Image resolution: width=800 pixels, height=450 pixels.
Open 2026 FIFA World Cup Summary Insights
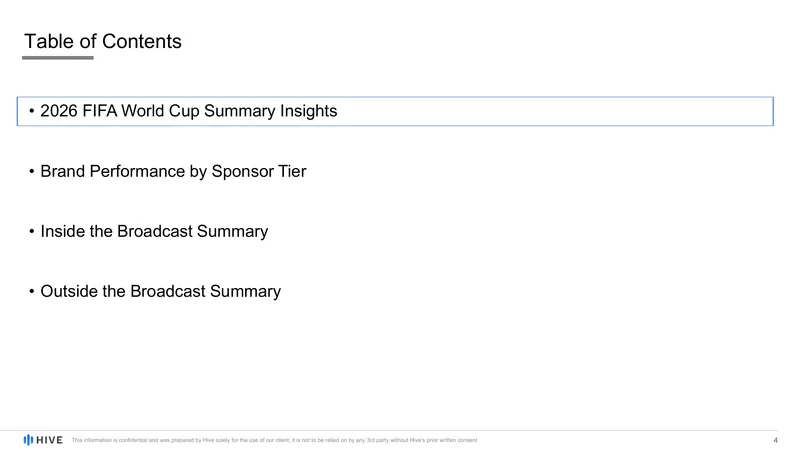[x=189, y=111]
